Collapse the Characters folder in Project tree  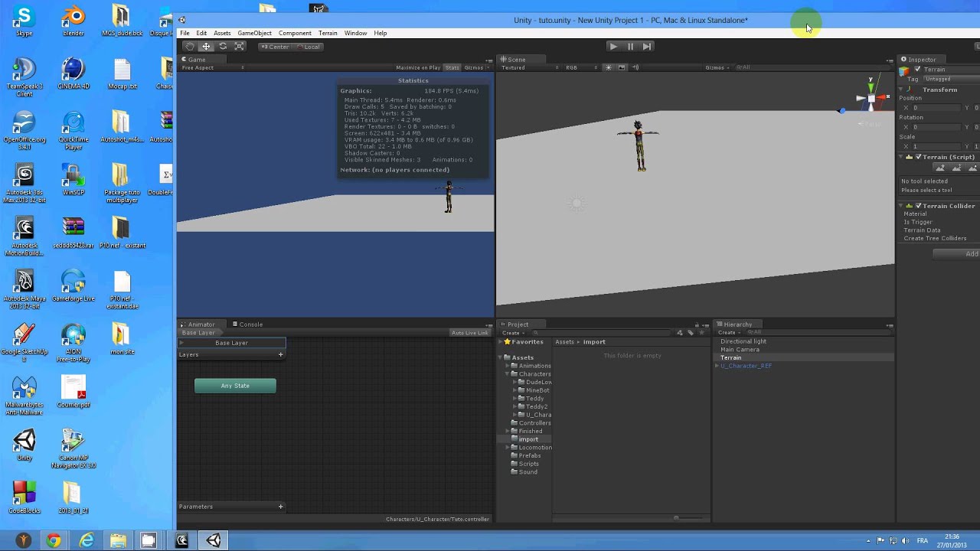[508, 374]
